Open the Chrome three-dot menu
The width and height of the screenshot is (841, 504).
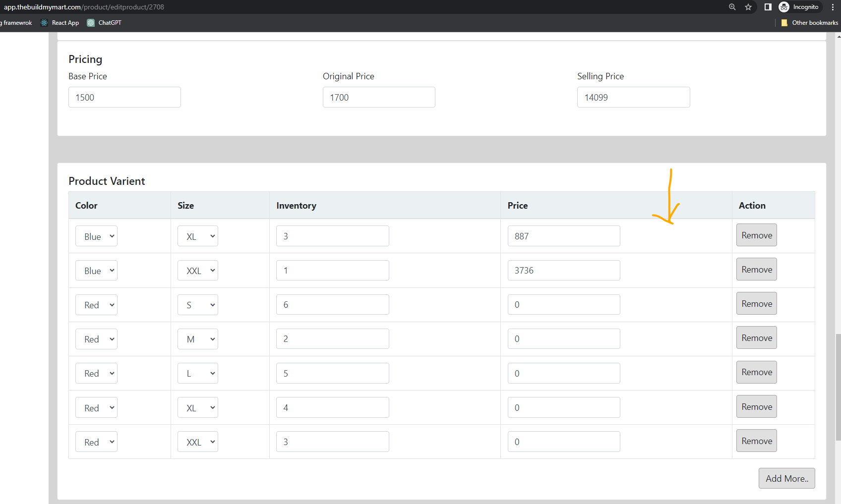coord(833,7)
